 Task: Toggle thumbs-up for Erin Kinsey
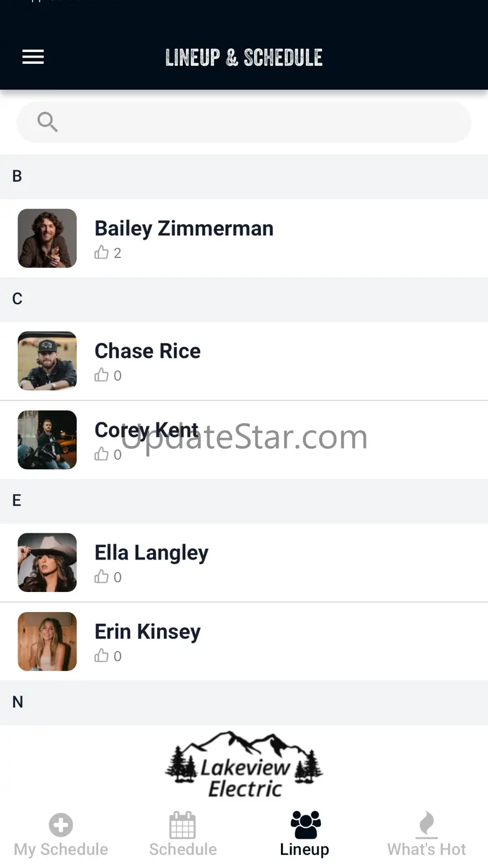click(101, 655)
